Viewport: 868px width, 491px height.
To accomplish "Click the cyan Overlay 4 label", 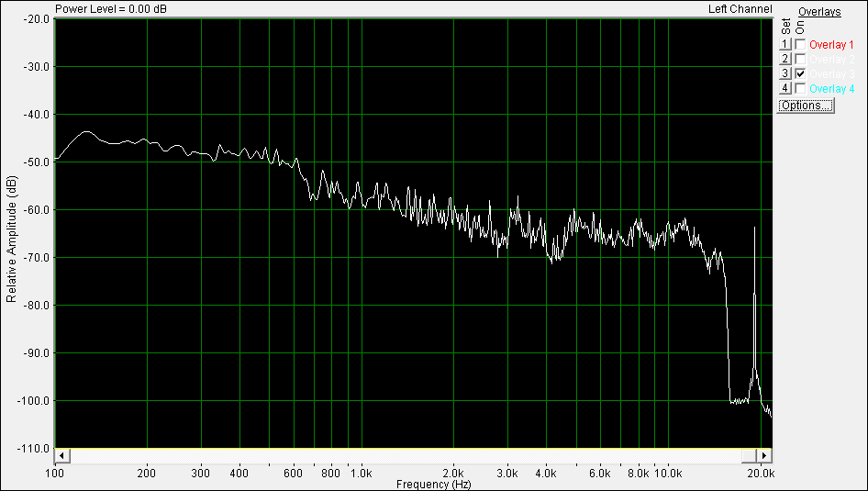I will (831, 88).
